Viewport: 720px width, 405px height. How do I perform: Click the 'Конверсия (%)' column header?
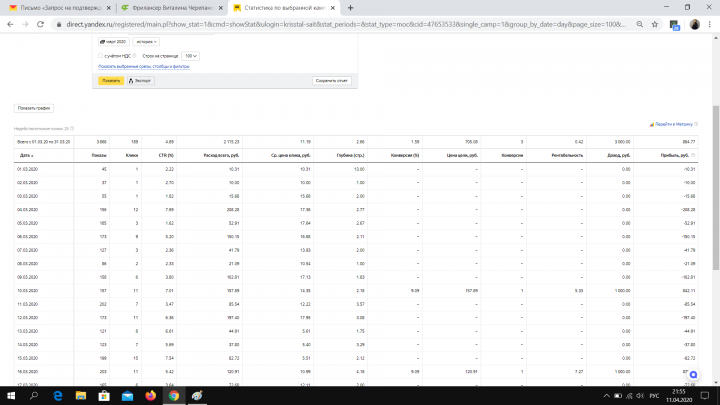click(x=405, y=156)
